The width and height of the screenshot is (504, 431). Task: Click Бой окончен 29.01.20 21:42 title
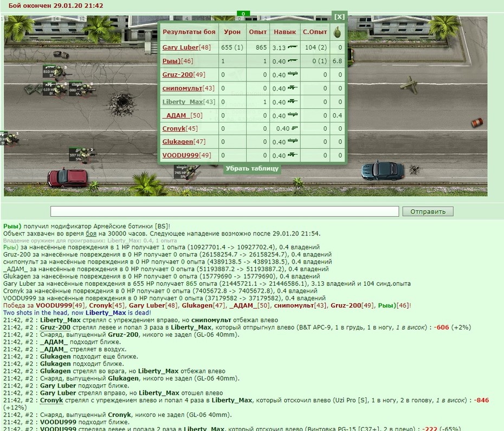(56, 5)
